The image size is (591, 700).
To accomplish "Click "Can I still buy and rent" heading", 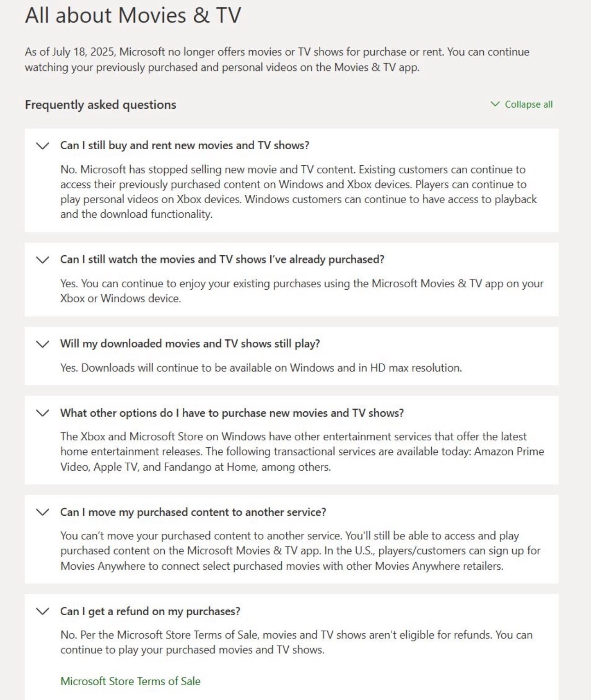I will point(185,146).
